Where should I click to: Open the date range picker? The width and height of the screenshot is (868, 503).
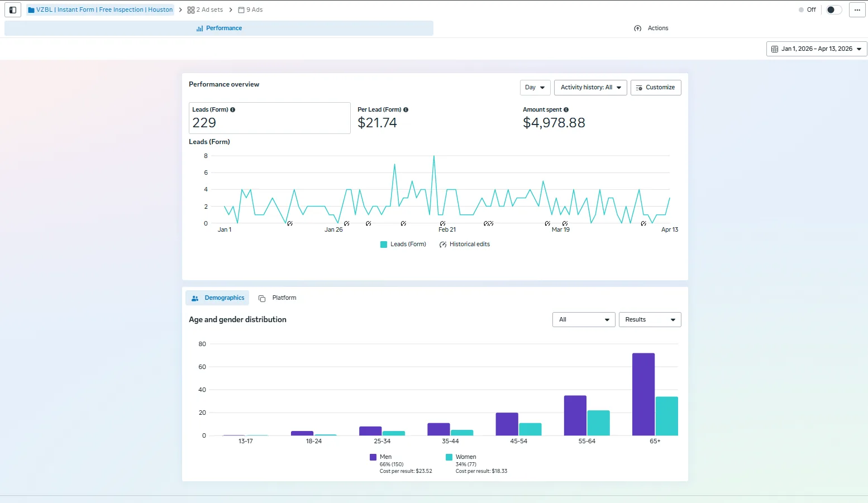pos(817,49)
